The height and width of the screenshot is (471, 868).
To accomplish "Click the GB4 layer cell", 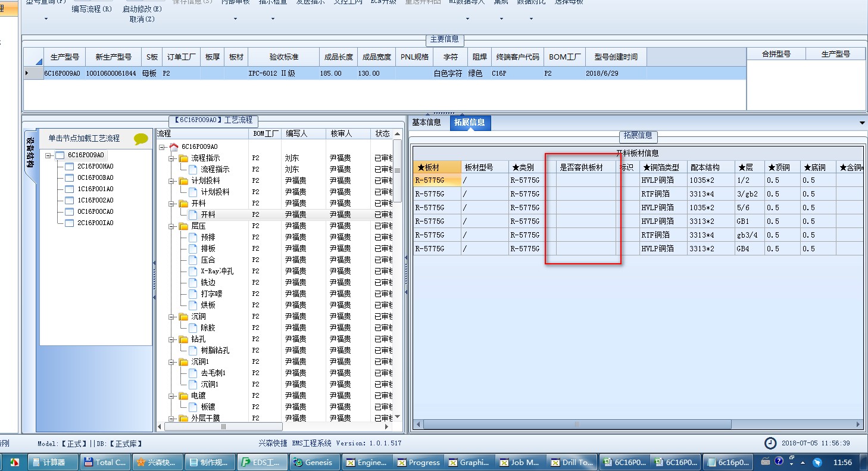I will pos(750,248).
